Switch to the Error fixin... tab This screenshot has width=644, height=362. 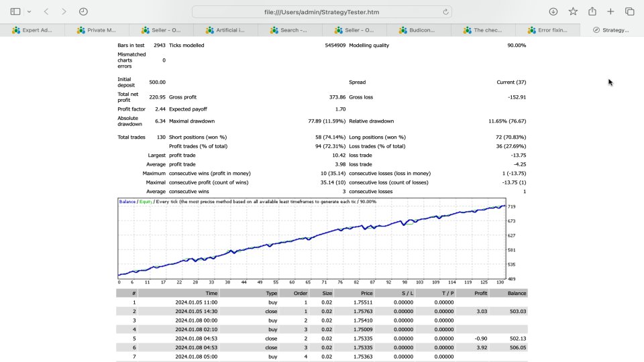click(548, 30)
